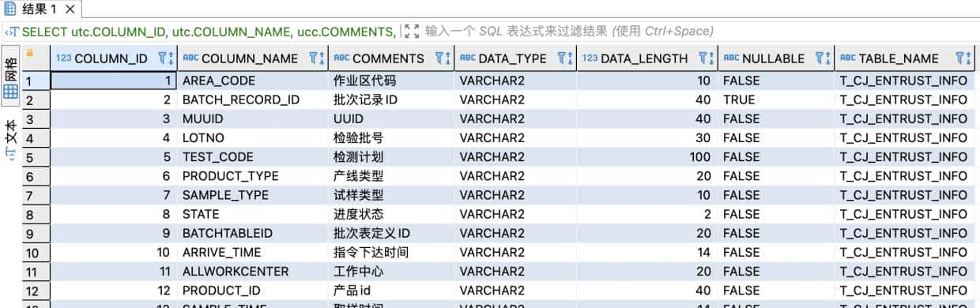Select the TEST_CODE cell

click(252, 156)
